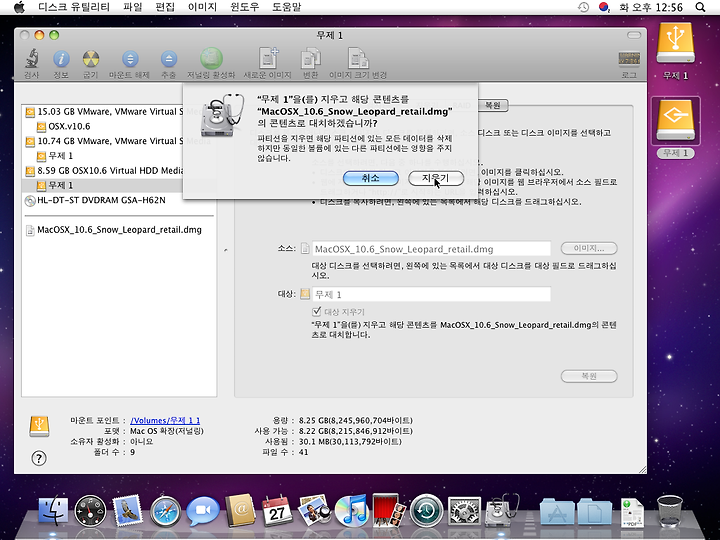Open iChat from the Dock
The width and height of the screenshot is (720, 540).
point(202,511)
